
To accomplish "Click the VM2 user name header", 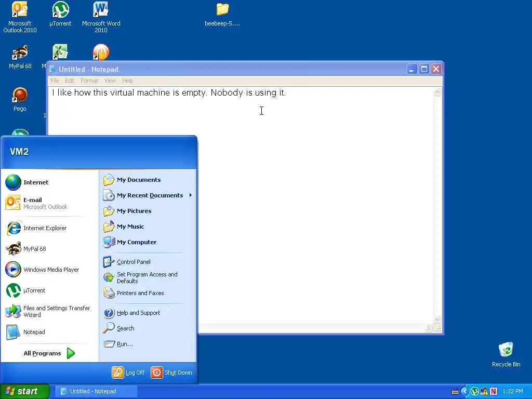I will click(x=19, y=152).
